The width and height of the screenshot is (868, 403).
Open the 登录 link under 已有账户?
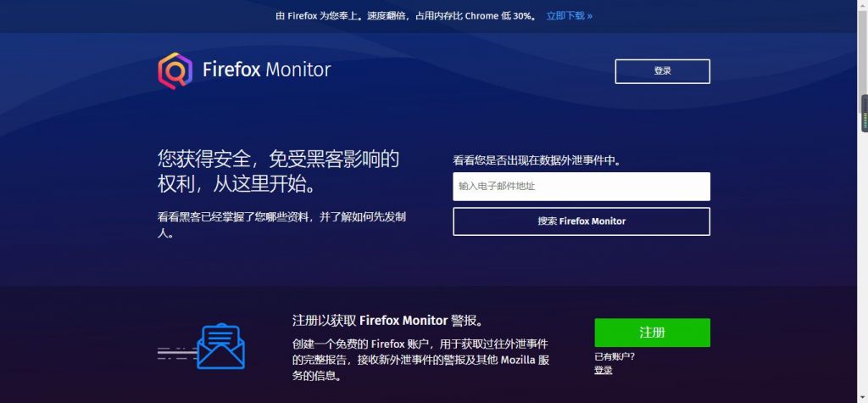coord(604,370)
